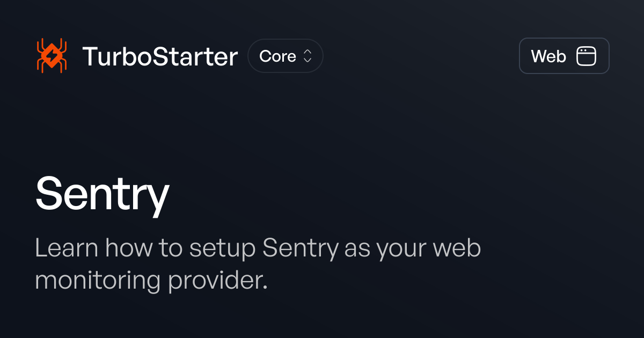
Task: Click the orange TurboStarter spider logo
Action: click(52, 56)
